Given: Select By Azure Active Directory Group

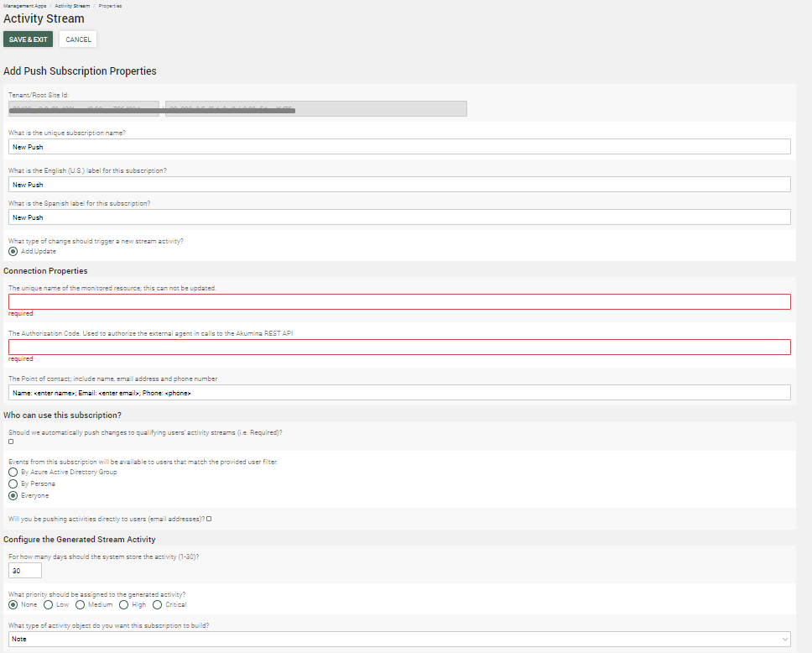Looking at the screenshot, I should 13,473.
